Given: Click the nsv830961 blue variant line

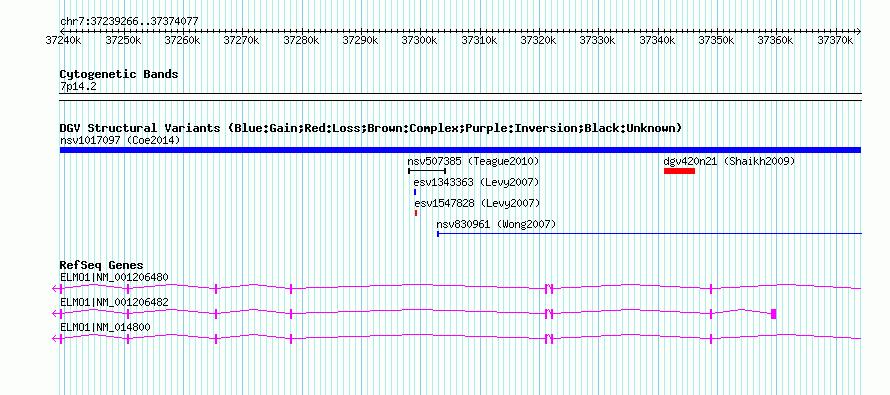Looking at the screenshot, I should 649,234.
